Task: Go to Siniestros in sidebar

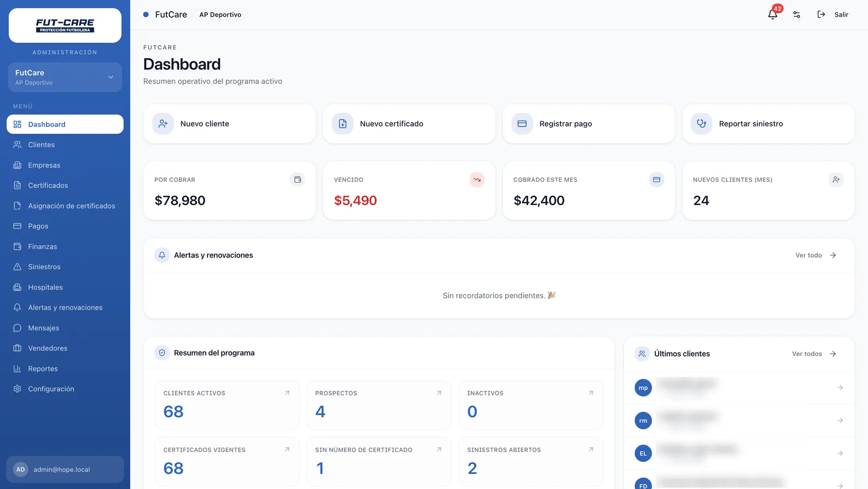Action: coord(65,267)
